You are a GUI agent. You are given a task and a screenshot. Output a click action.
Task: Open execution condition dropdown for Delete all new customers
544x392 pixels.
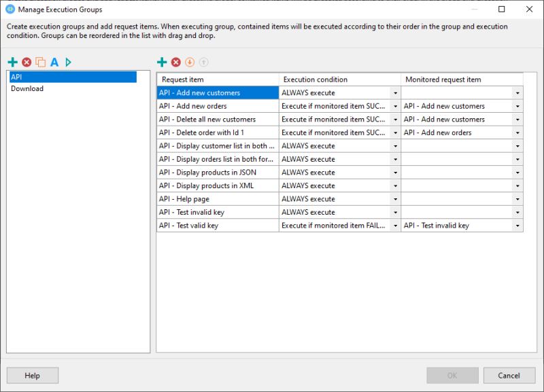click(395, 120)
